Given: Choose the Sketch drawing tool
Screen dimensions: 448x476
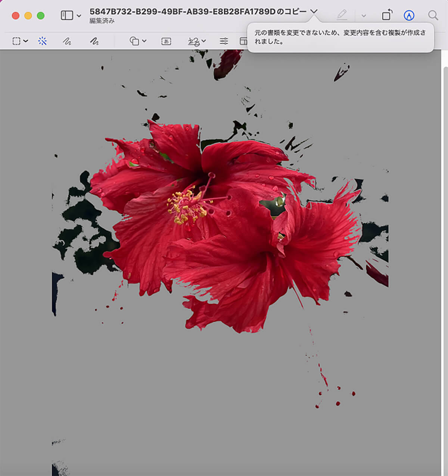Looking at the screenshot, I should pos(67,41).
